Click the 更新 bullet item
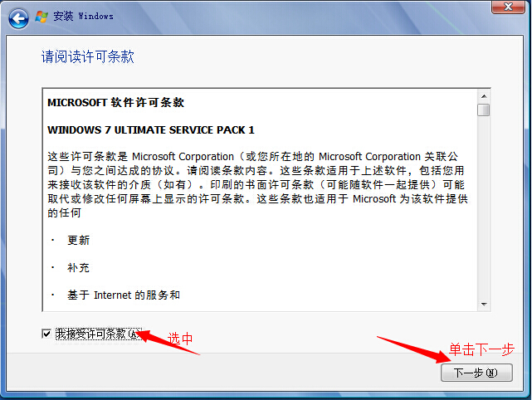 pyautogui.click(x=78, y=240)
